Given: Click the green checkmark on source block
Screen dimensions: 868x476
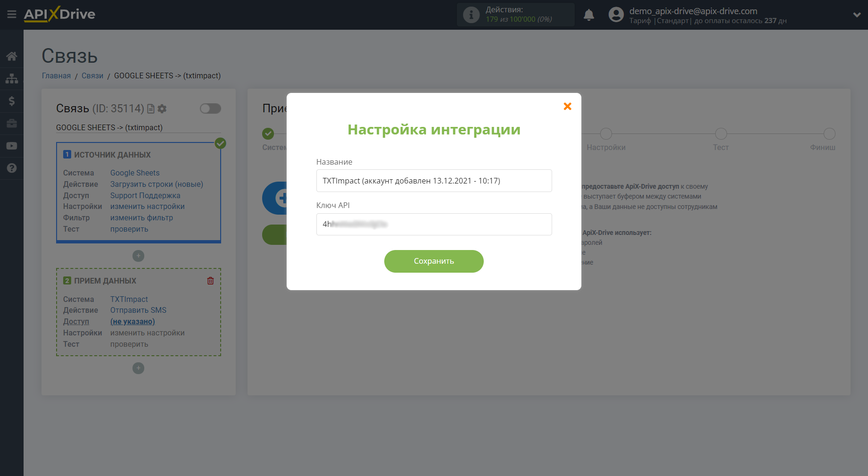Looking at the screenshot, I should click(x=220, y=143).
